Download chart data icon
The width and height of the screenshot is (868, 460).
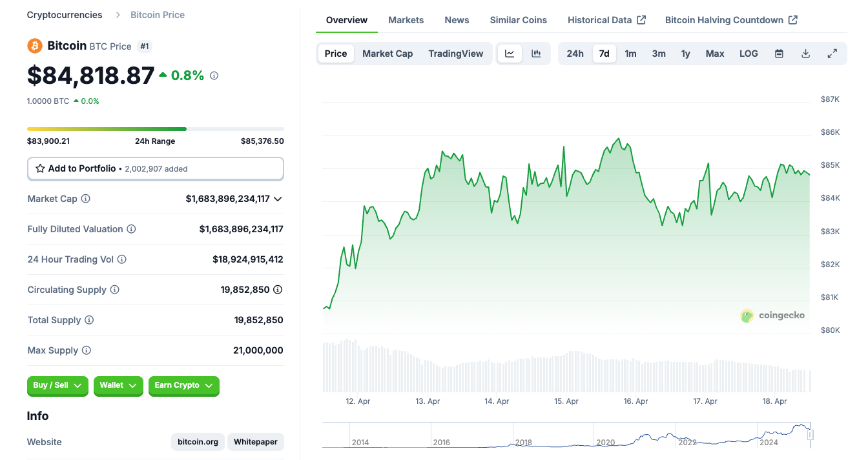coord(805,54)
